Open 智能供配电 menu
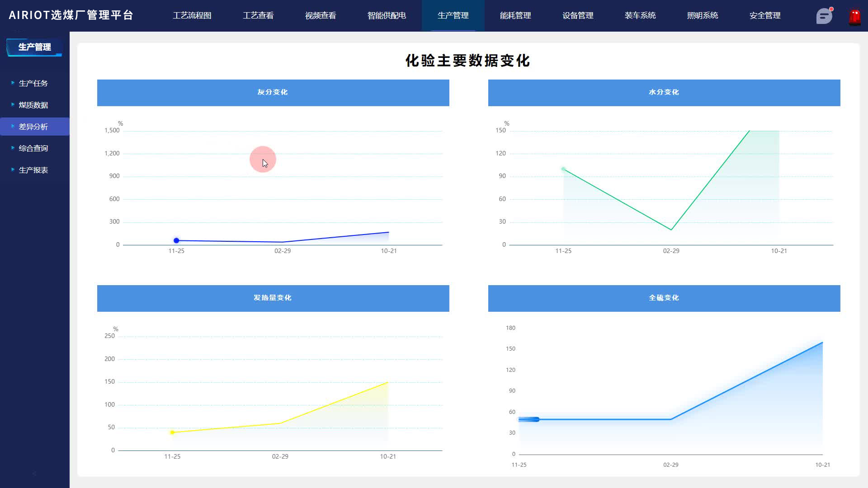Viewport: 868px width, 488px height. [x=387, y=15]
